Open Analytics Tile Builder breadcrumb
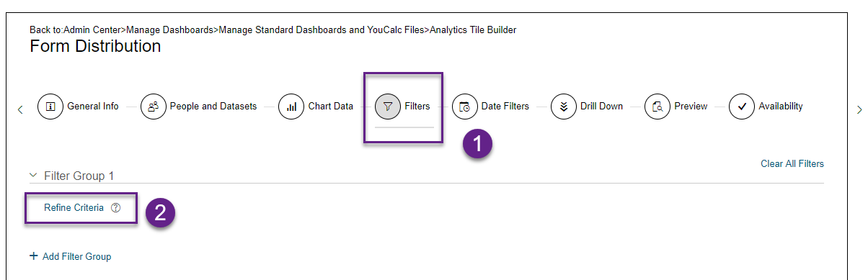 click(x=473, y=30)
